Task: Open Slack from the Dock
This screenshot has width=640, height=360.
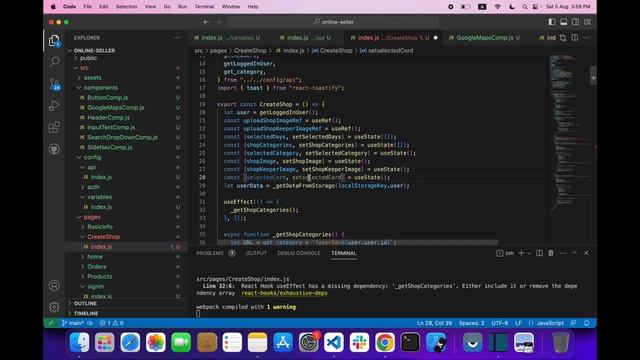Action: [359, 342]
